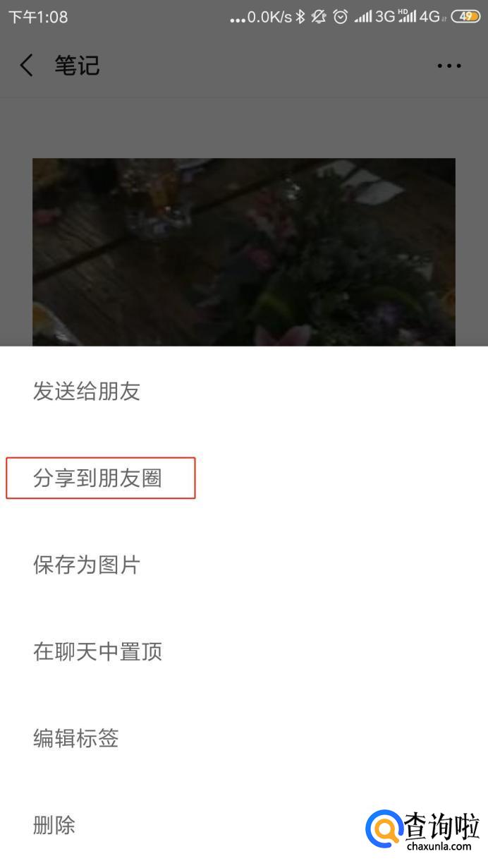Image resolution: width=488 pixels, height=868 pixels.
Task: Tap the 笔记 page title
Action: (77, 66)
